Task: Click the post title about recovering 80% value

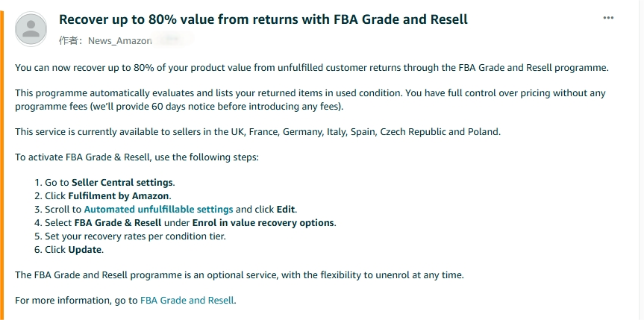Action: point(263,19)
